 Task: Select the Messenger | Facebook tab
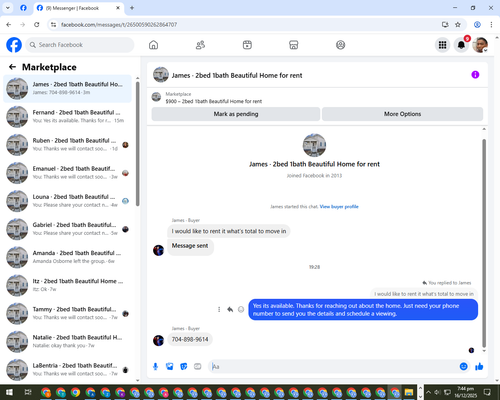(x=78, y=8)
